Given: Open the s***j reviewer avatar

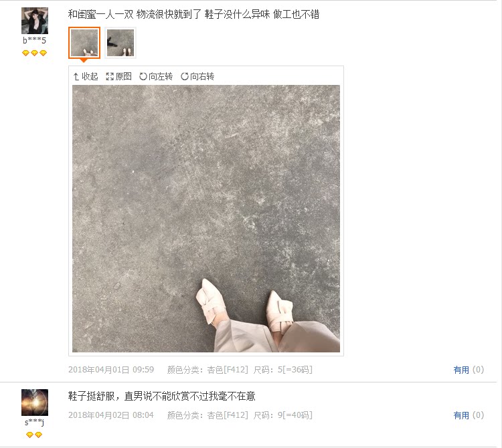Looking at the screenshot, I should [x=35, y=403].
